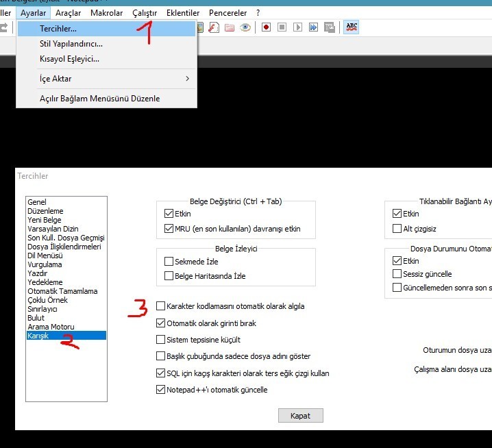The width and height of the screenshot is (492, 448).
Task: Select Düzenleme in preferences list
Action: 66,211
